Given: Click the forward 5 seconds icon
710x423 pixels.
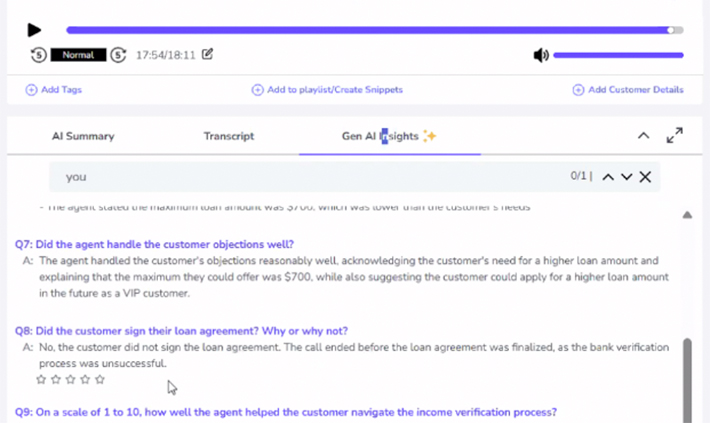Looking at the screenshot, I should [118, 55].
